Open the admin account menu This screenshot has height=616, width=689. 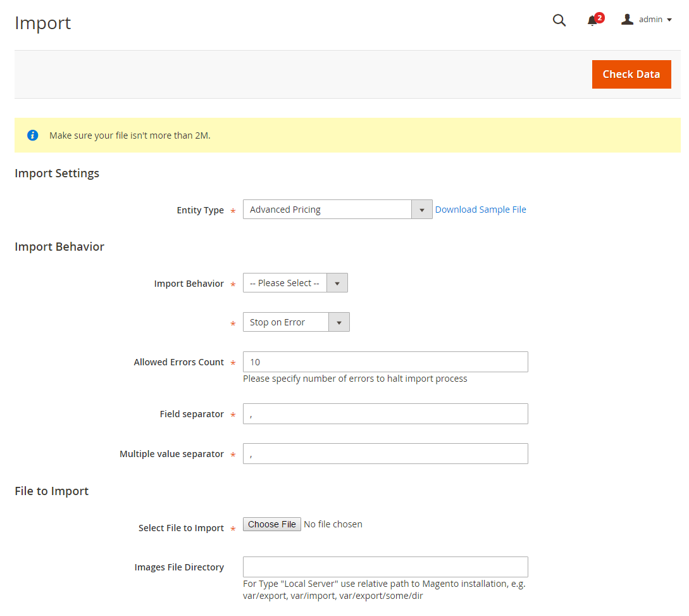646,20
